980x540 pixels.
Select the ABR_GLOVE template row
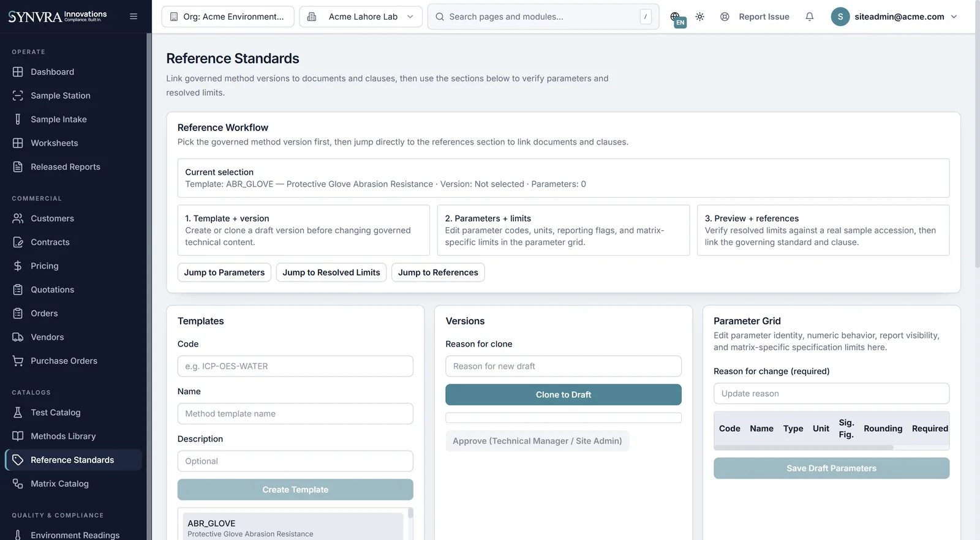click(x=293, y=527)
